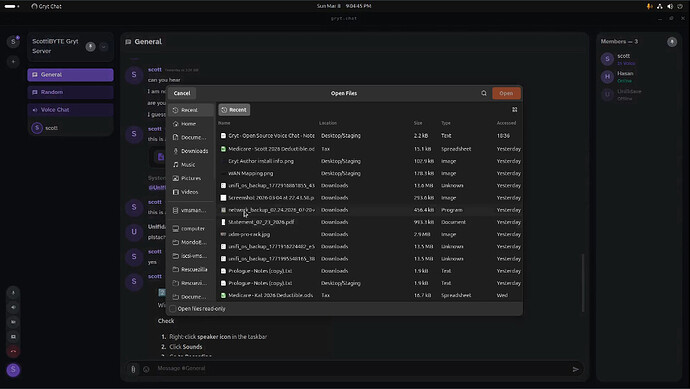
Task: Toggle the microphone mute button
Action: [13, 293]
